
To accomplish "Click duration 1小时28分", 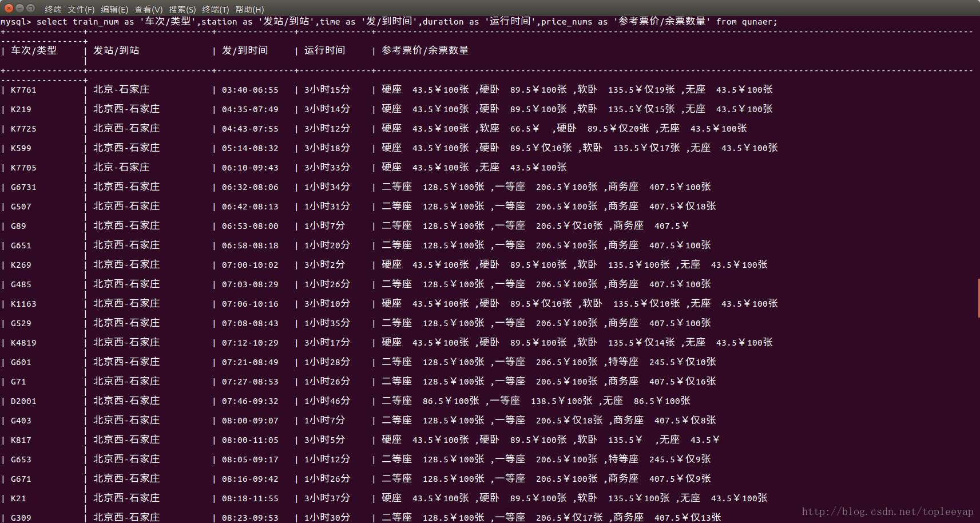I will pyautogui.click(x=327, y=362).
